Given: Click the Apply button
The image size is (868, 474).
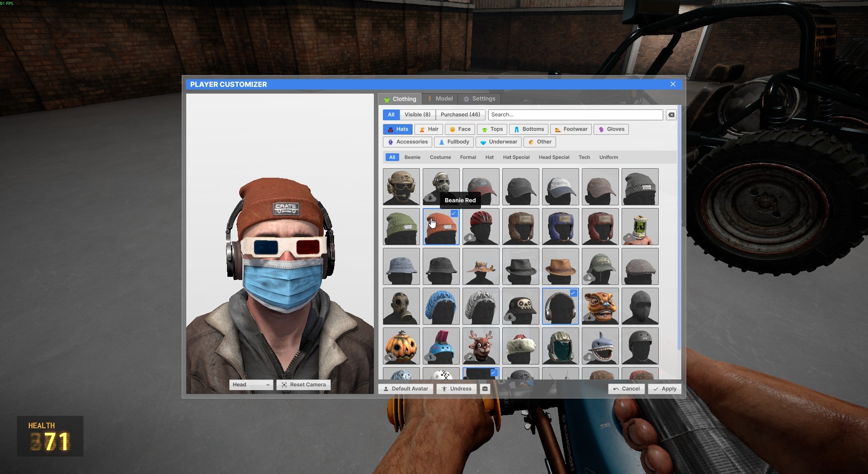Looking at the screenshot, I should coord(665,389).
